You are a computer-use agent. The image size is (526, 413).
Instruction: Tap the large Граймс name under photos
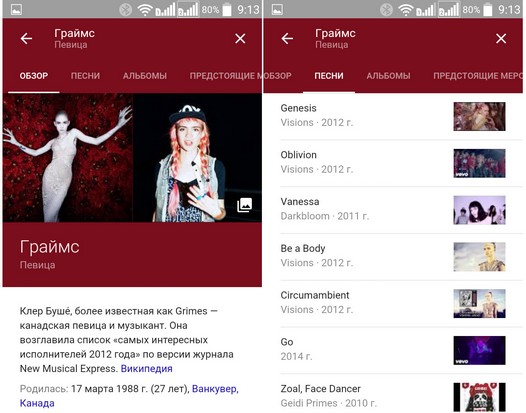tap(50, 247)
